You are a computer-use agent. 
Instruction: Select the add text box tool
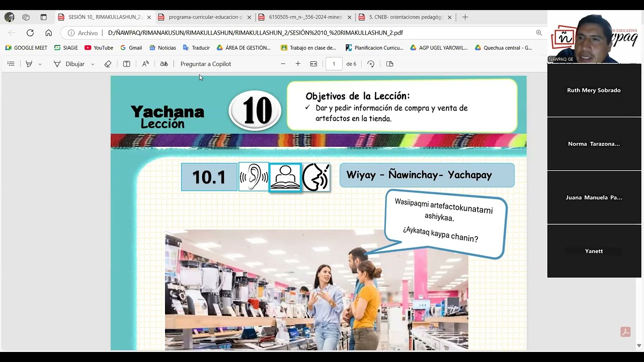(126, 64)
